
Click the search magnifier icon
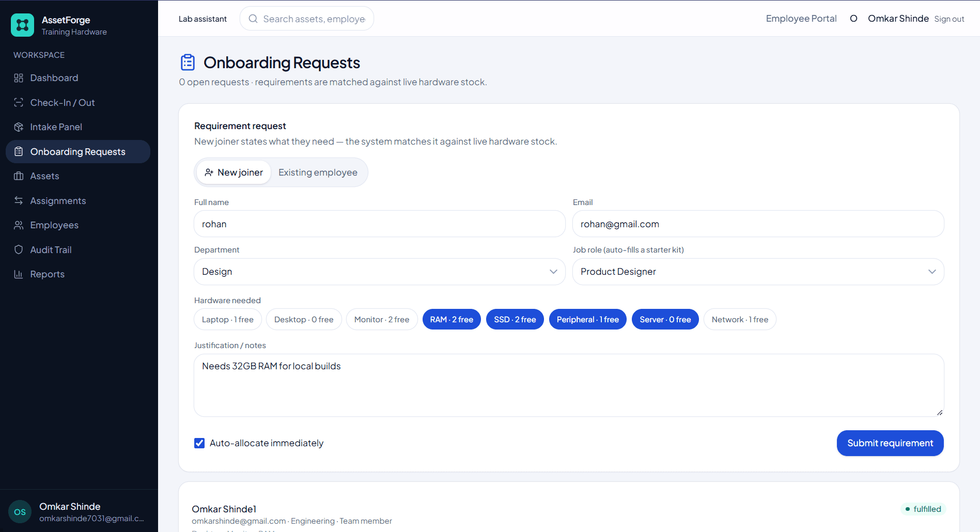[253, 19]
